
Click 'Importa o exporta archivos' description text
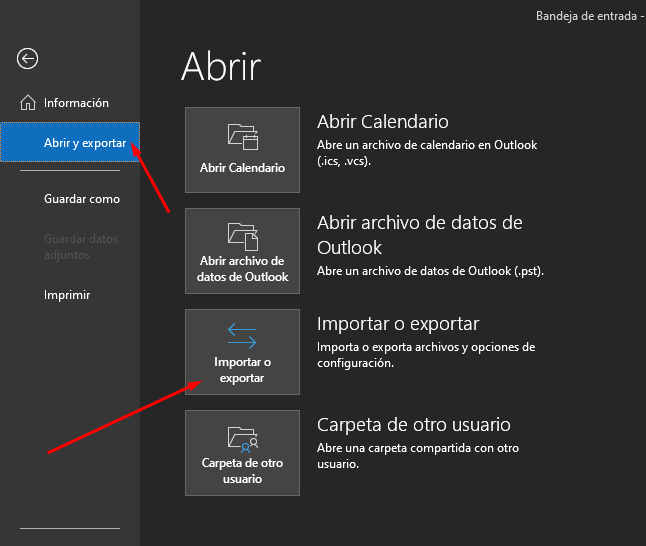click(x=426, y=355)
